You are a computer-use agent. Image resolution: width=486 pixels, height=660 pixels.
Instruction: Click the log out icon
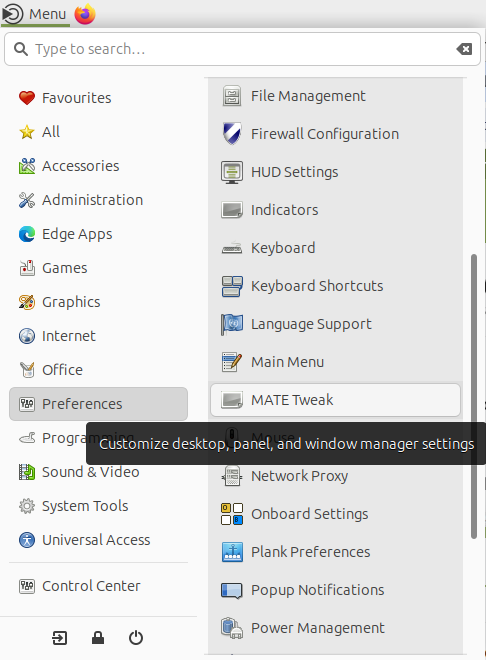(x=59, y=638)
